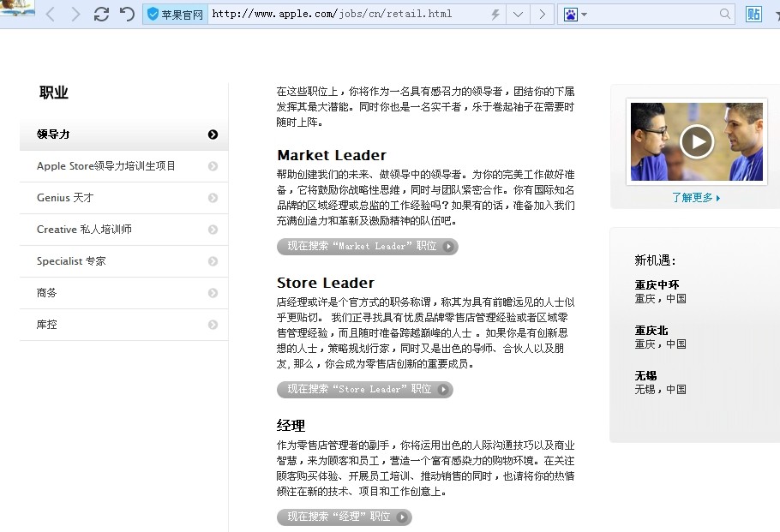Click the 贴 toolbar icon

(753, 14)
